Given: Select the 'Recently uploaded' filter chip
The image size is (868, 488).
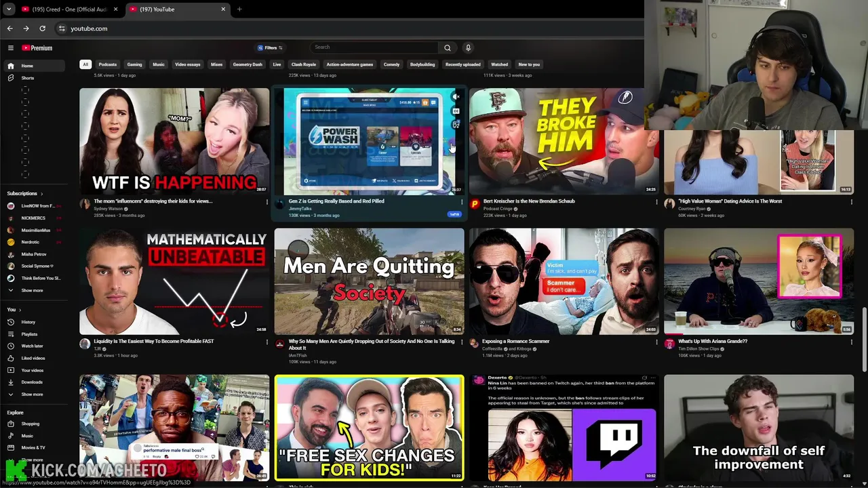Looking at the screenshot, I should click(463, 64).
